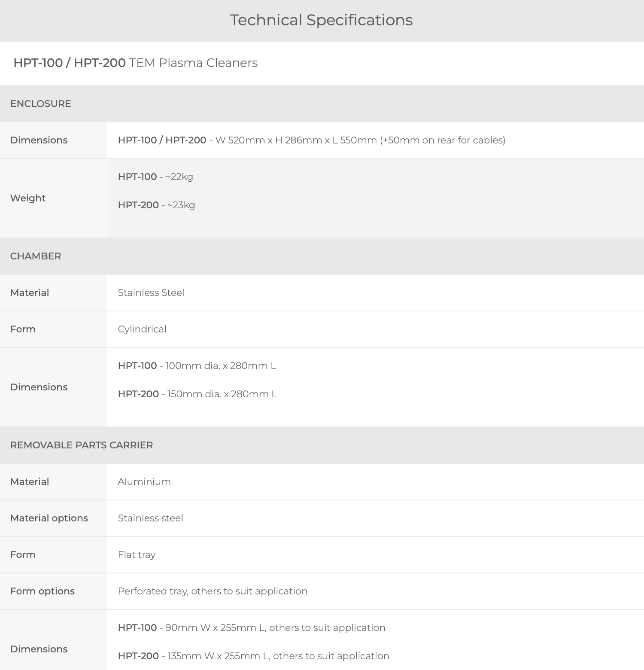Select the enclosure Dimensions row label

tap(39, 140)
